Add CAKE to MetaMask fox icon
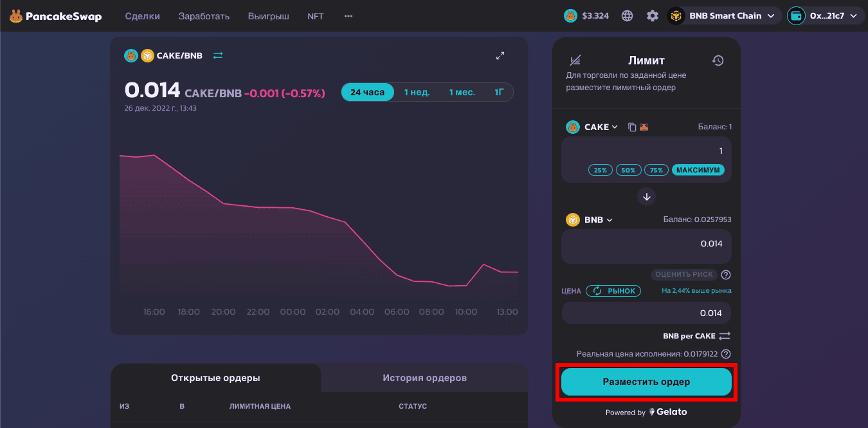The width and height of the screenshot is (868, 428). click(644, 127)
